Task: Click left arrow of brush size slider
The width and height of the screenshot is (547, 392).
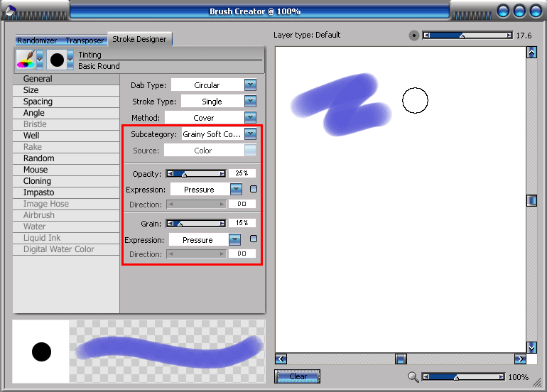Action: pos(427,36)
